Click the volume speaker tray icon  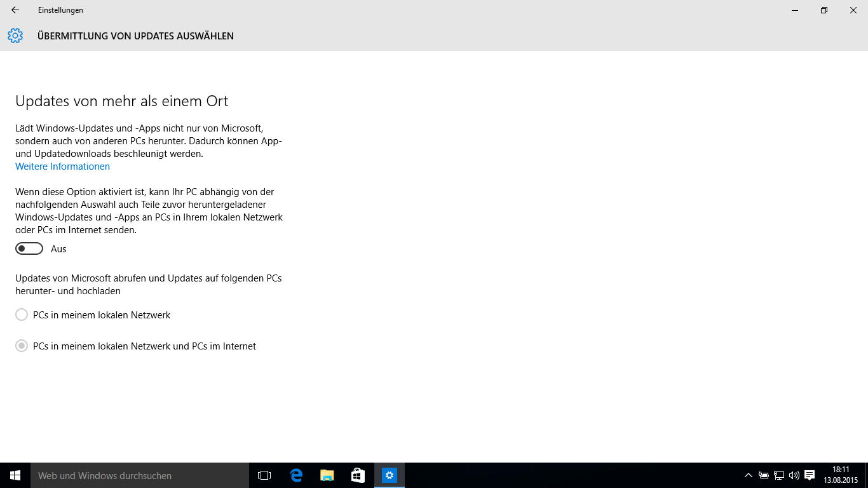click(x=794, y=475)
